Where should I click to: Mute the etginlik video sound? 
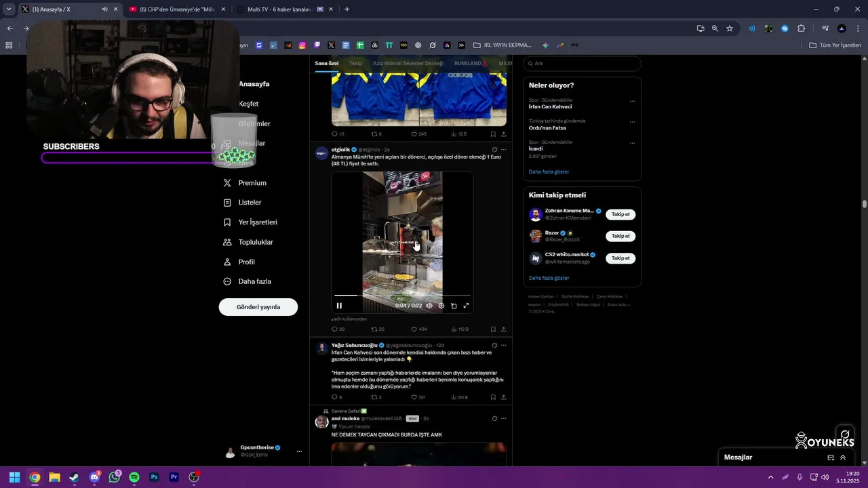pyautogui.click(x=429, y=306)
